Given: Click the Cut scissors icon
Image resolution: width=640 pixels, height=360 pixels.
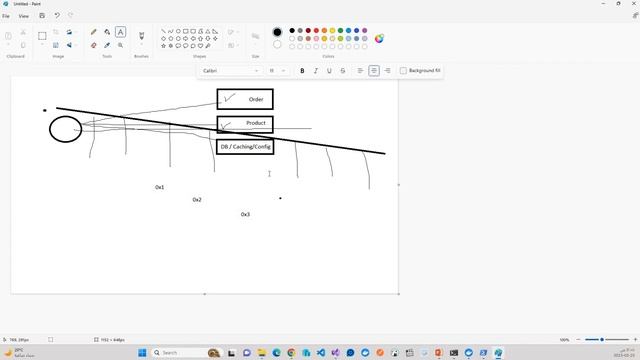Looking at the screenshot, I should pos(23,32).
